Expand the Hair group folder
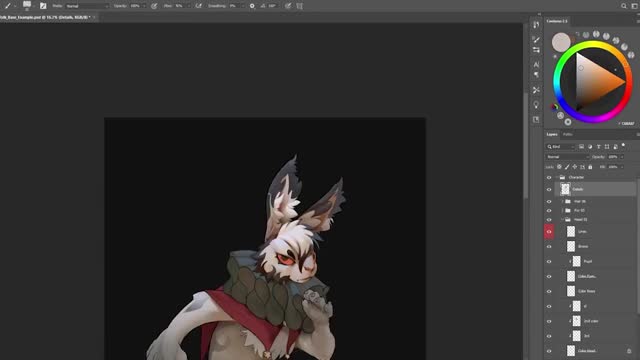 pos(562,201)
